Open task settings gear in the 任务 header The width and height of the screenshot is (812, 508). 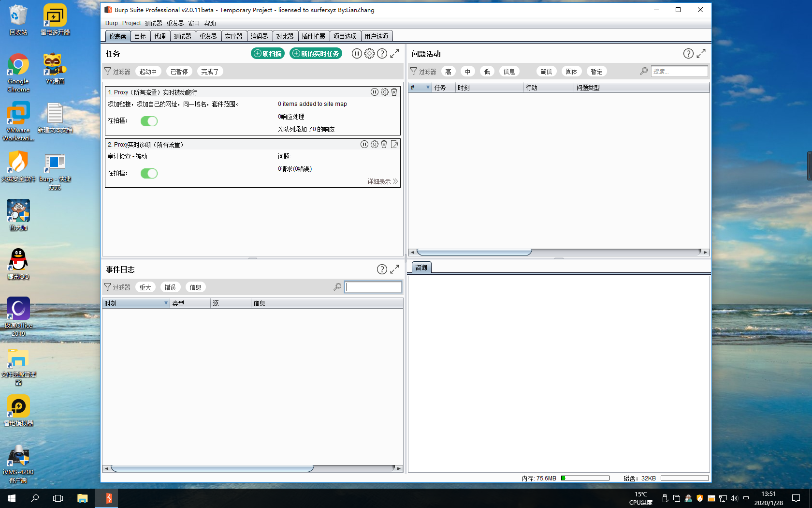coord(369,54)
